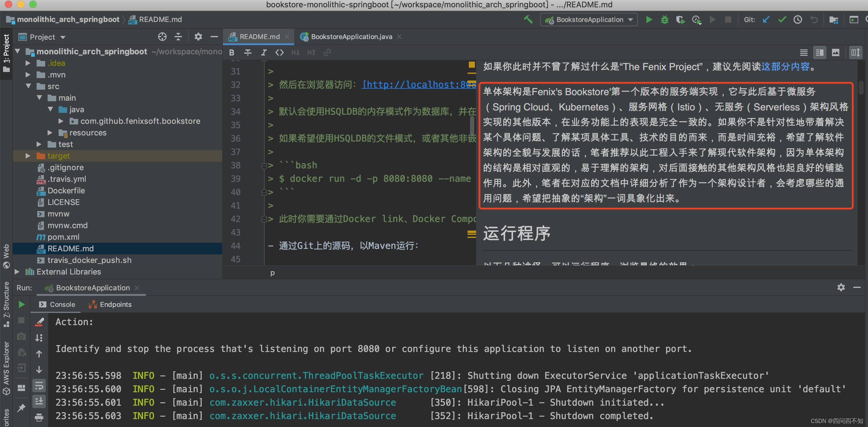Expand the target folder
Image resolution: width=868 pixels, height=427 pixels.
[x=28, y=156]
